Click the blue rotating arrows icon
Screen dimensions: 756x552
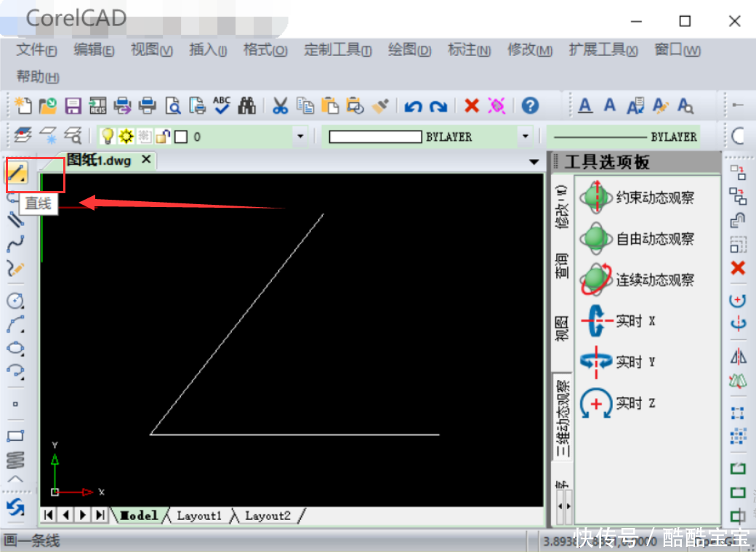point(15,507)
